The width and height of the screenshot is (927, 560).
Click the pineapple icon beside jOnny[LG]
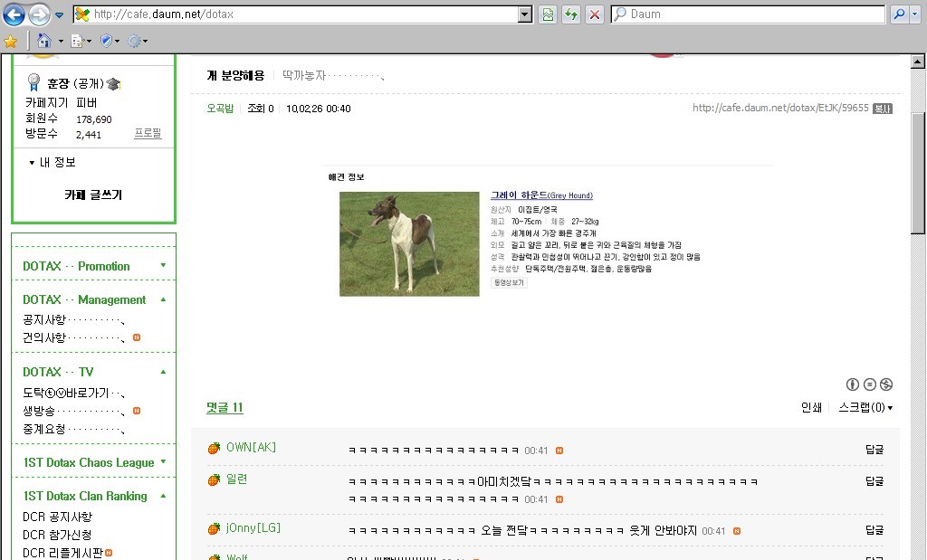coord(214,528)
